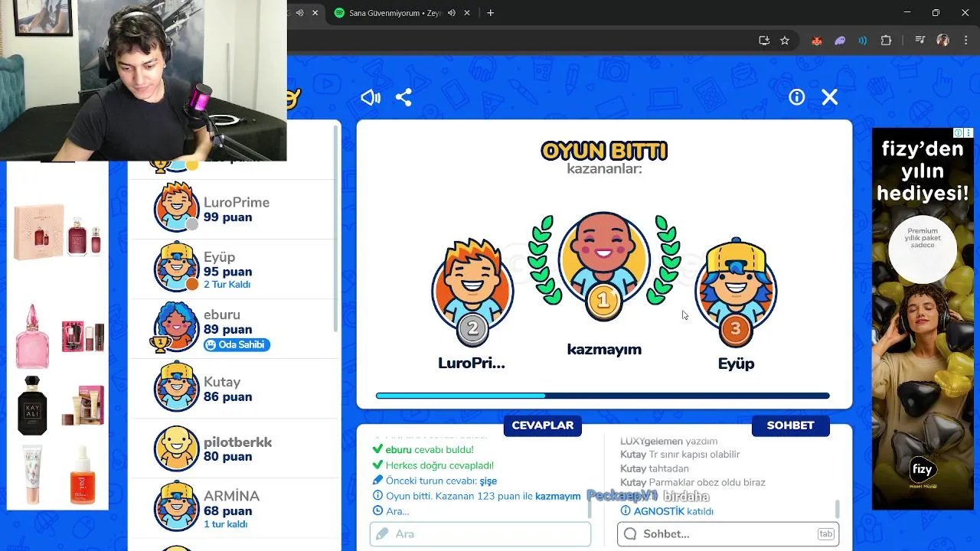Screen dimensions: 980x551
Task: Click the audio icon on the first tab
Action: click(299, 13)
